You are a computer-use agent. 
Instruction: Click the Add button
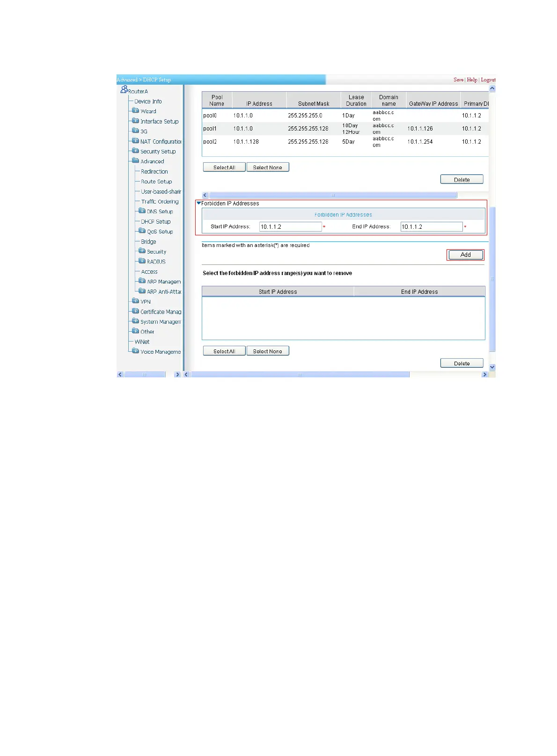[465, 254]
